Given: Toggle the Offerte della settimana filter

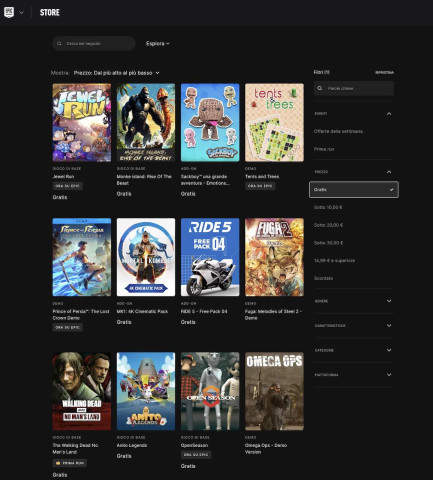Looking at the screenshot, I should [x=338, y=131].
